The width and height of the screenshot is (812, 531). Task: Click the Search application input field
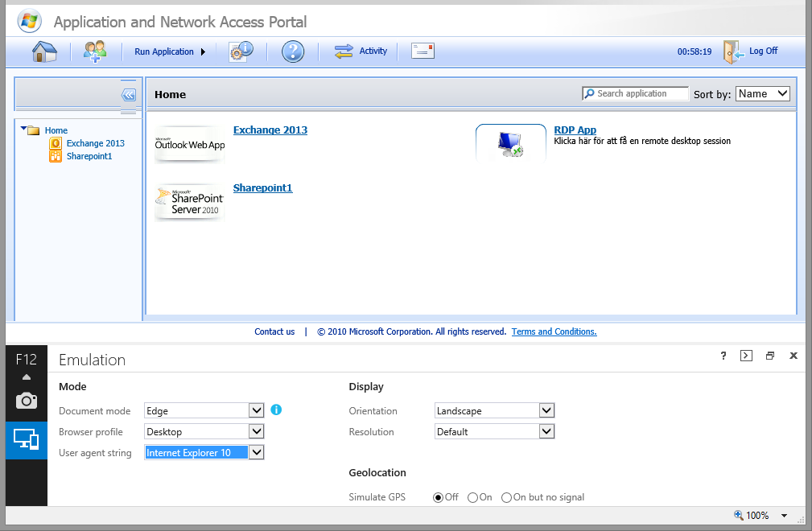point(641,94)
